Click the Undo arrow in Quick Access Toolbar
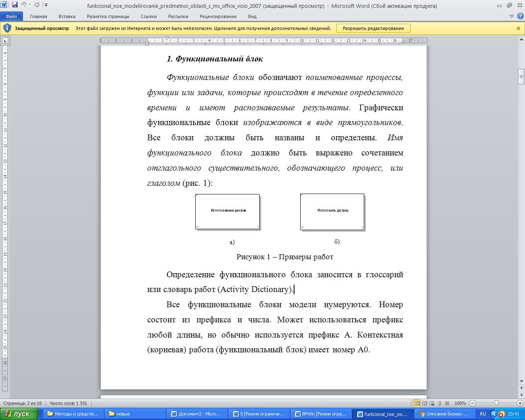 (23, 5)
